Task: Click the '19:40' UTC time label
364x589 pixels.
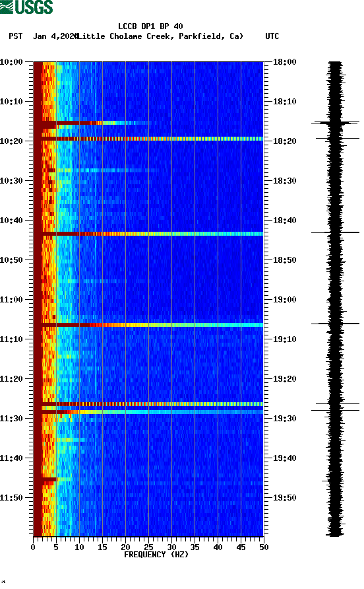Action: click(284, 458)
